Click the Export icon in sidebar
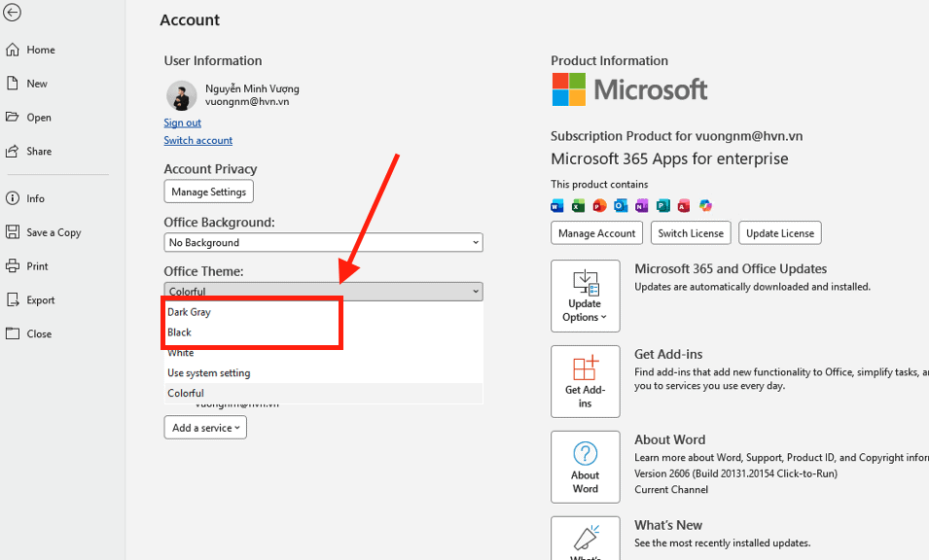 coord(13,299)
